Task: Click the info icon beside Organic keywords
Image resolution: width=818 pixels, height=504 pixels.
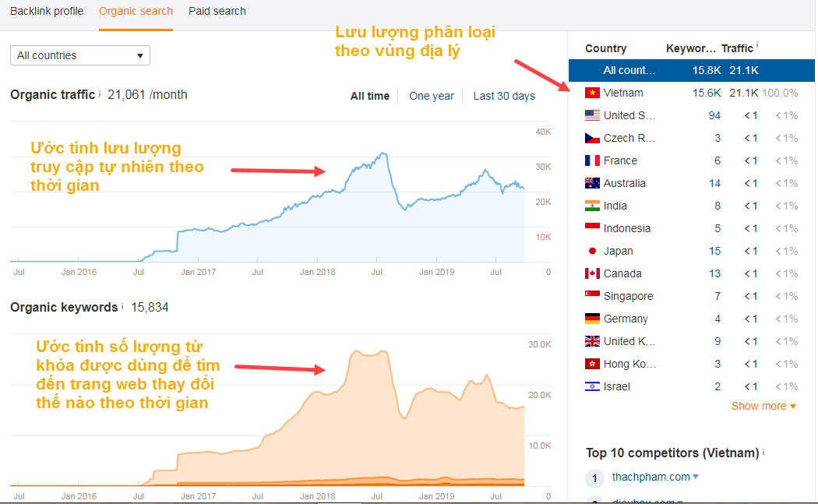Action: tap(123, 306)
